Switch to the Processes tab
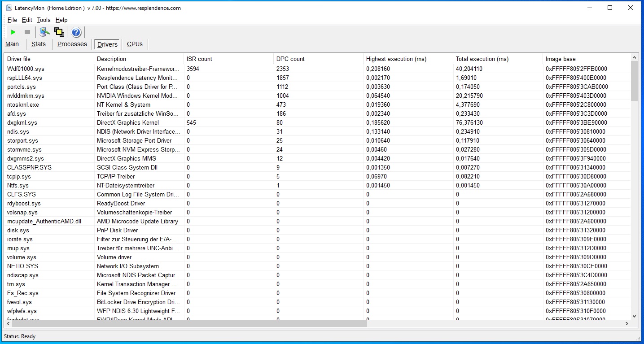The width and height of the screenshot is (644, 344). pos(72,44)
